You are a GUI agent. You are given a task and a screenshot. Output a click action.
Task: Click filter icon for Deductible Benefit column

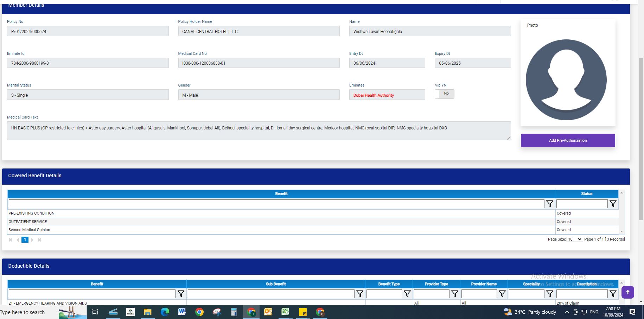tap(181, 294)
